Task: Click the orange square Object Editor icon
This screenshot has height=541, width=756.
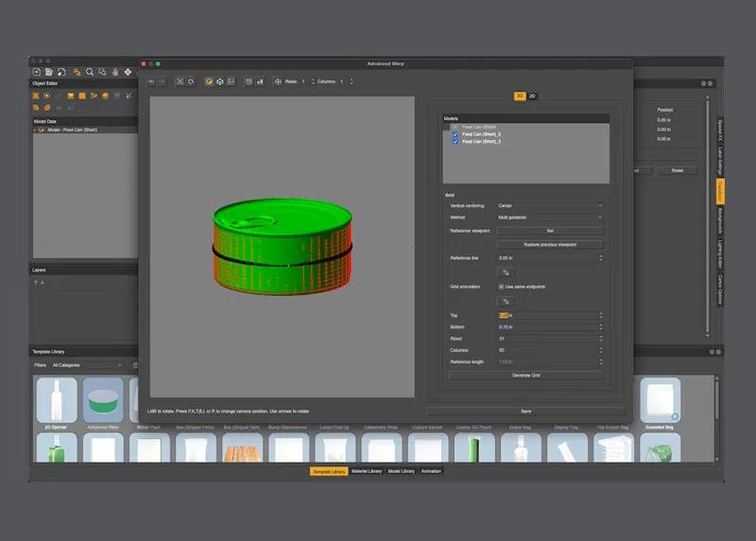Action: coord(82,96)
